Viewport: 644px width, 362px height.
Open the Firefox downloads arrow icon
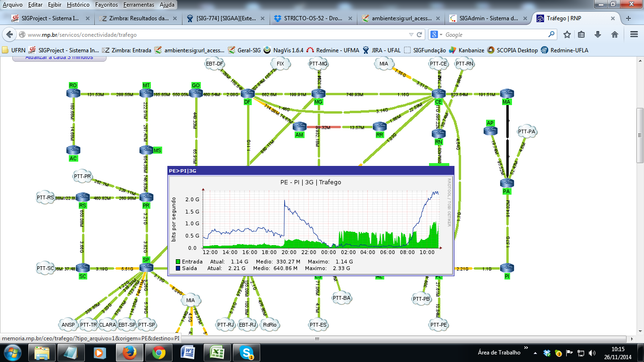(x=598, y=34)
